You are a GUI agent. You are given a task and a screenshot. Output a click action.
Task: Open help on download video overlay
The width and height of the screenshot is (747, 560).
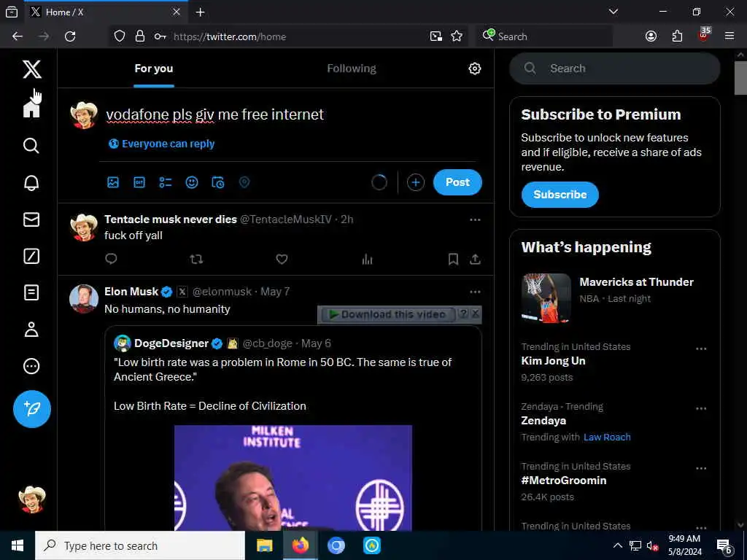[x=463, y=314]
